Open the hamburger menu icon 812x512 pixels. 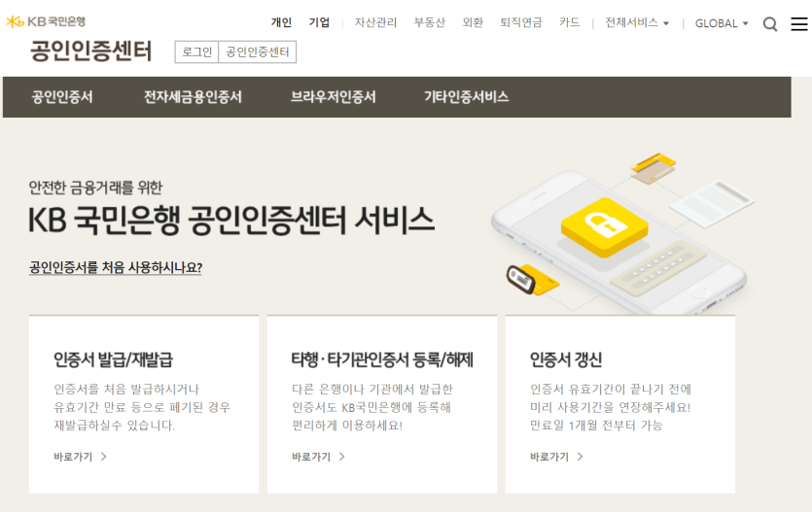coord(799,23)
